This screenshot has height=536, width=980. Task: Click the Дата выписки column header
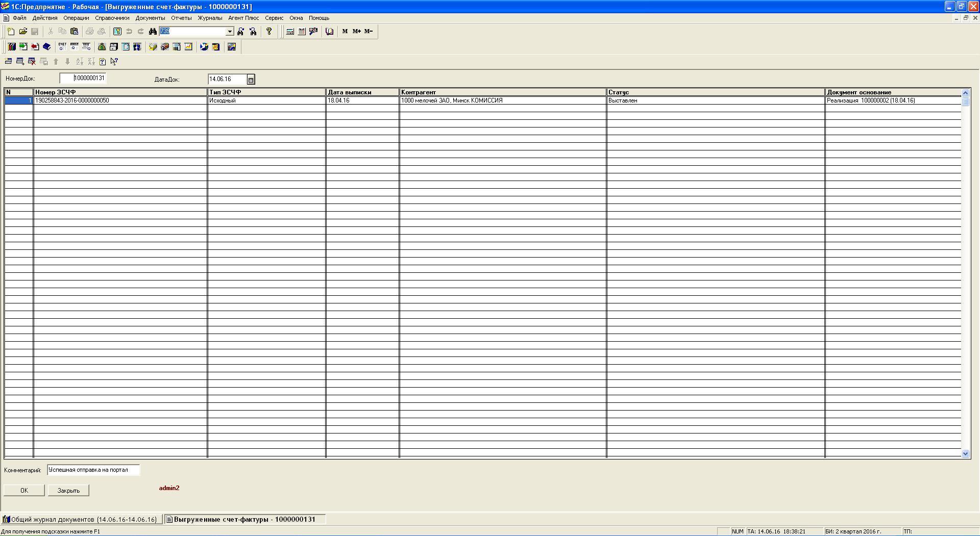[362, 92]
